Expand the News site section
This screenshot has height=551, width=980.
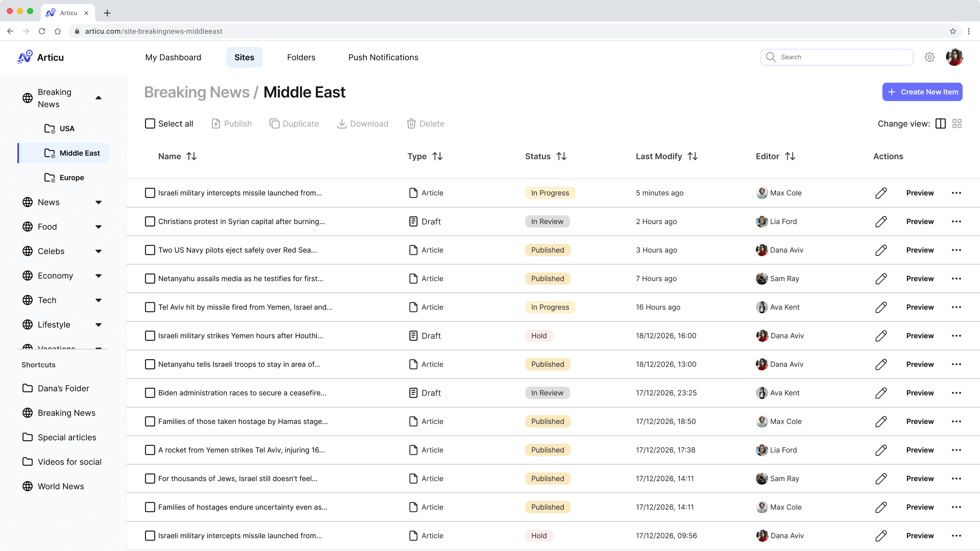[x=99, y=202]
